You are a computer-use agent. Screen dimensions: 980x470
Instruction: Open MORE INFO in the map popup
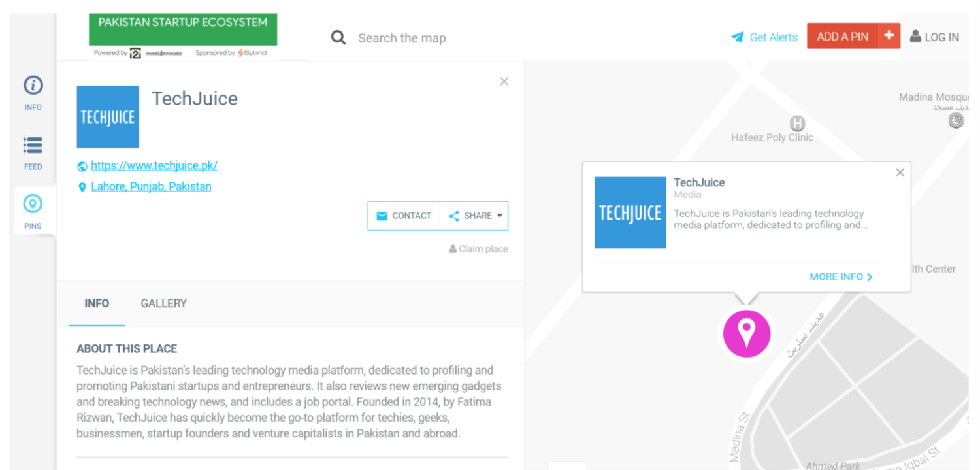tap(841, 277)
